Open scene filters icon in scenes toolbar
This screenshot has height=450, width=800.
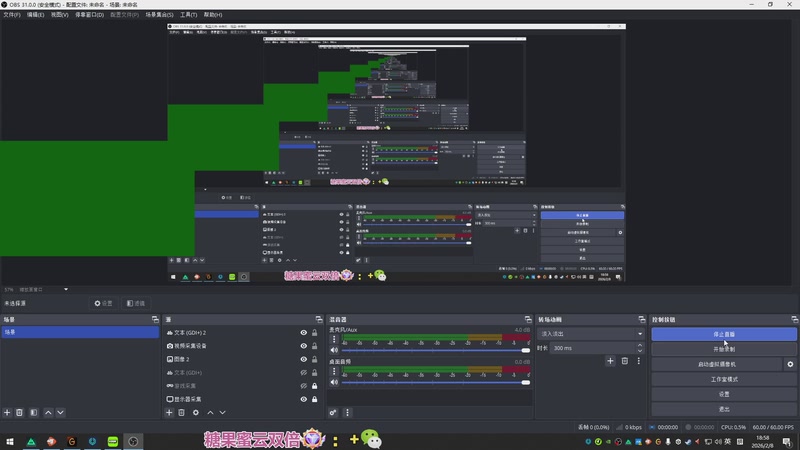[x=34, y=412]
